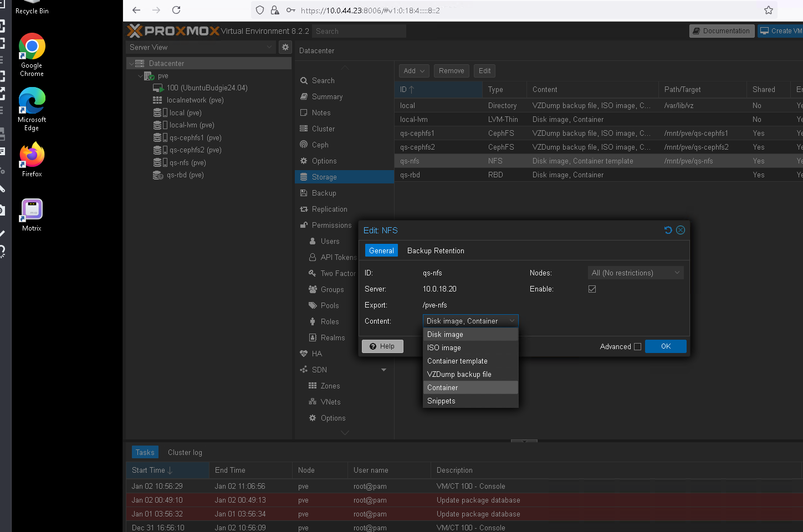803x532 pixels.
Task: Collapse the Content dropdown list
Action: coord(512,321)
